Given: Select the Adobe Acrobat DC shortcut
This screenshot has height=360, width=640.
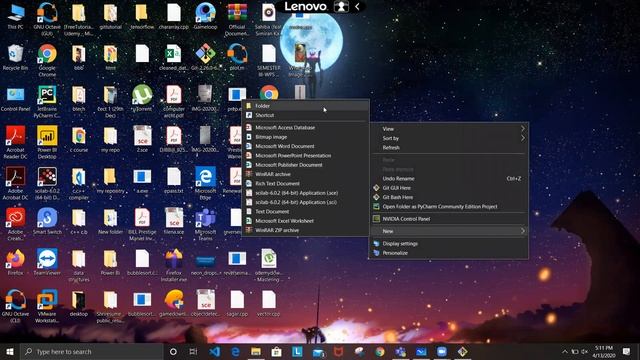Looking at the screenshot, I should point(16,183).
